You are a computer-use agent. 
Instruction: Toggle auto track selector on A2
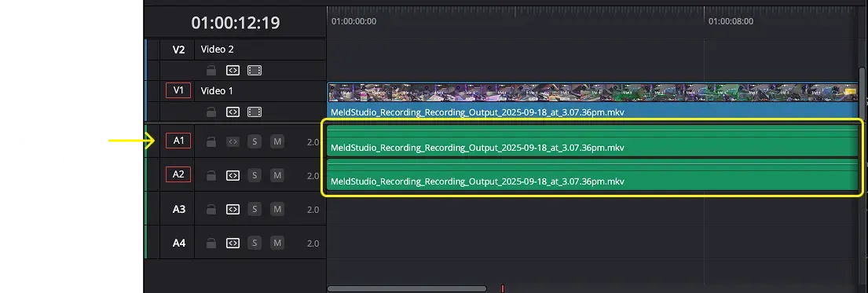[x=233, y=176]
